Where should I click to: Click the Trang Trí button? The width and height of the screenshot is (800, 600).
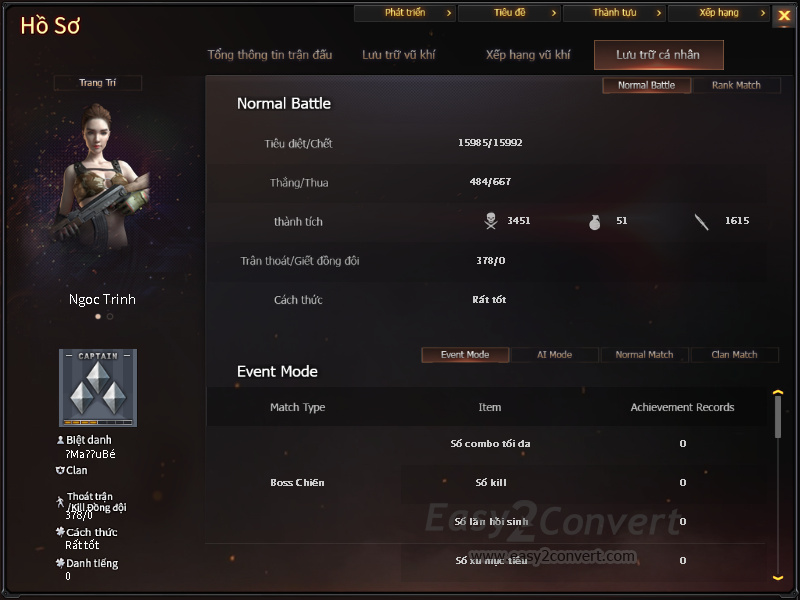tap(97, 83)
